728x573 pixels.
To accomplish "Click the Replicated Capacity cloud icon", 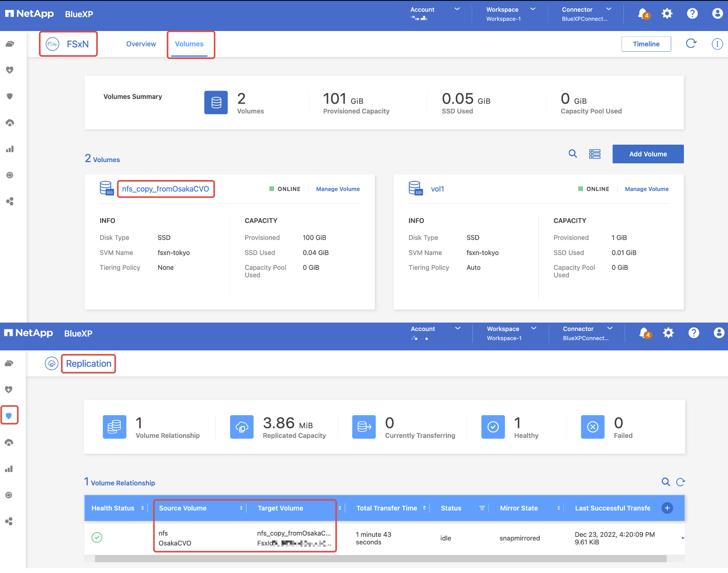I will point(242,427).
